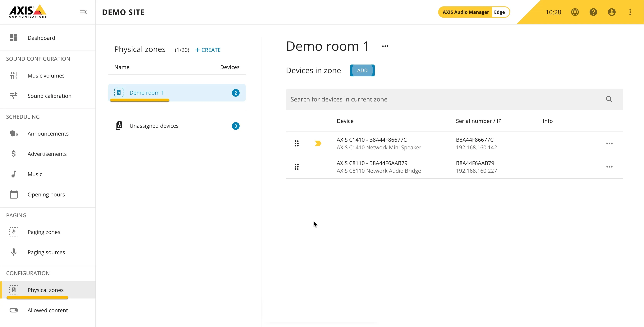
Task: Grab the drag handle for AXIS C8110
Action: (x=297, y=167)
